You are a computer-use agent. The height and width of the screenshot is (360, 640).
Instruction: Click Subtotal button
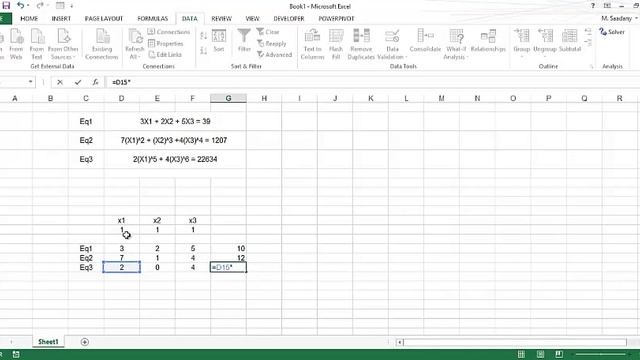tap(570, 40)
